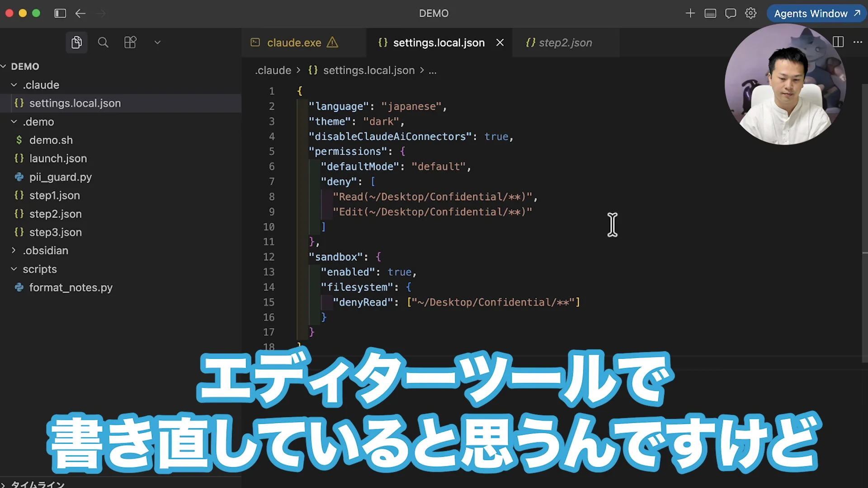The image size is (868, 488).
Task: Click line number 12 in the gutter
Action: pyautogui.click(x=269, y=257)
